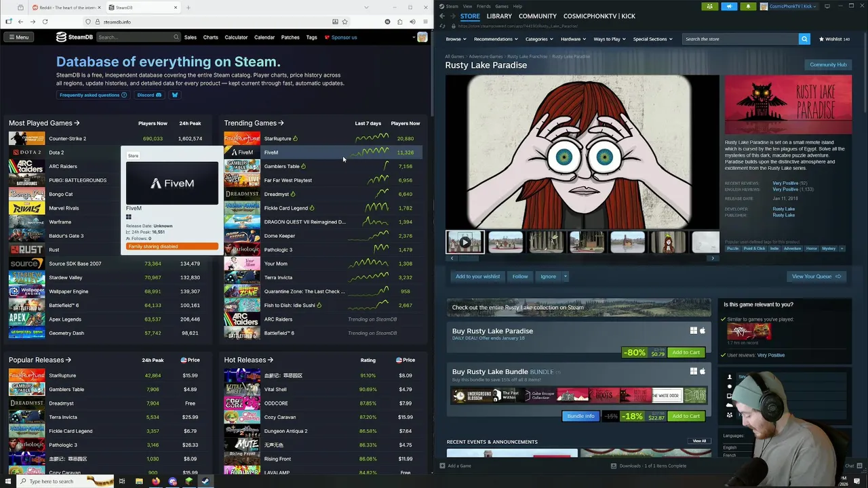Switch to the Steam COMMUNITY tab
The image size is (868, 488).
[538, 16]
